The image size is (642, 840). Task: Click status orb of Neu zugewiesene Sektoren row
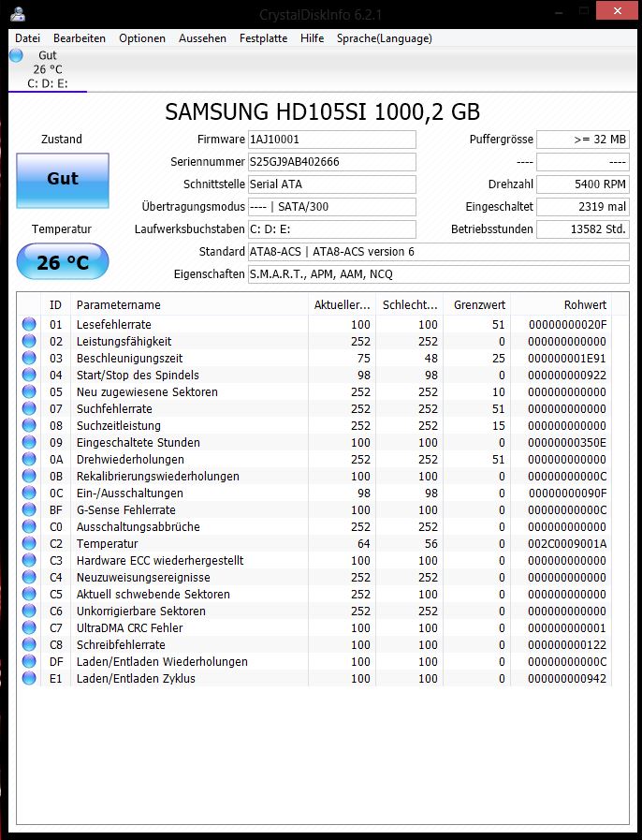[x=29, y=391]
